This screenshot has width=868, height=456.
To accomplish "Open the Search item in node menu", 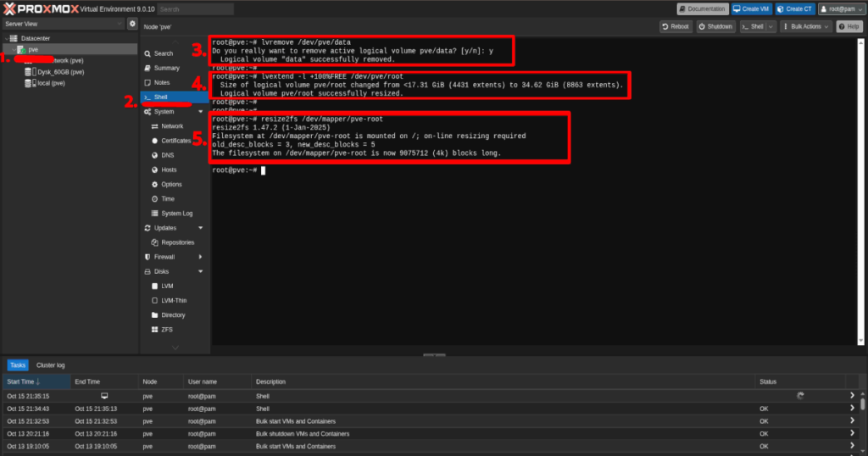I will [x=163, y=53].
